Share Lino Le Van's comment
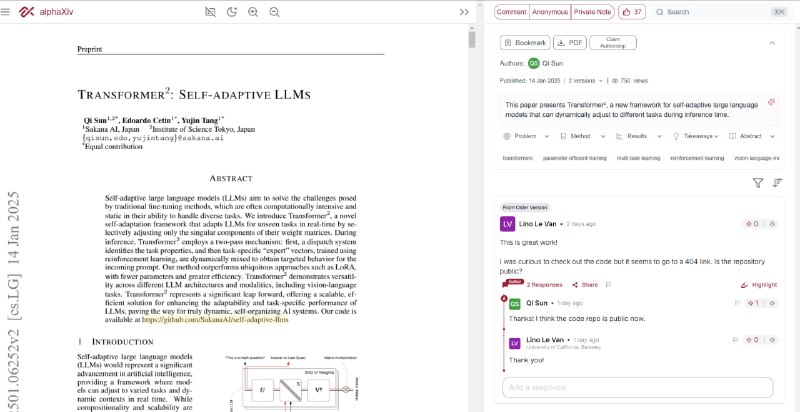This screenshot has width=800, height=412. (585, 285)
